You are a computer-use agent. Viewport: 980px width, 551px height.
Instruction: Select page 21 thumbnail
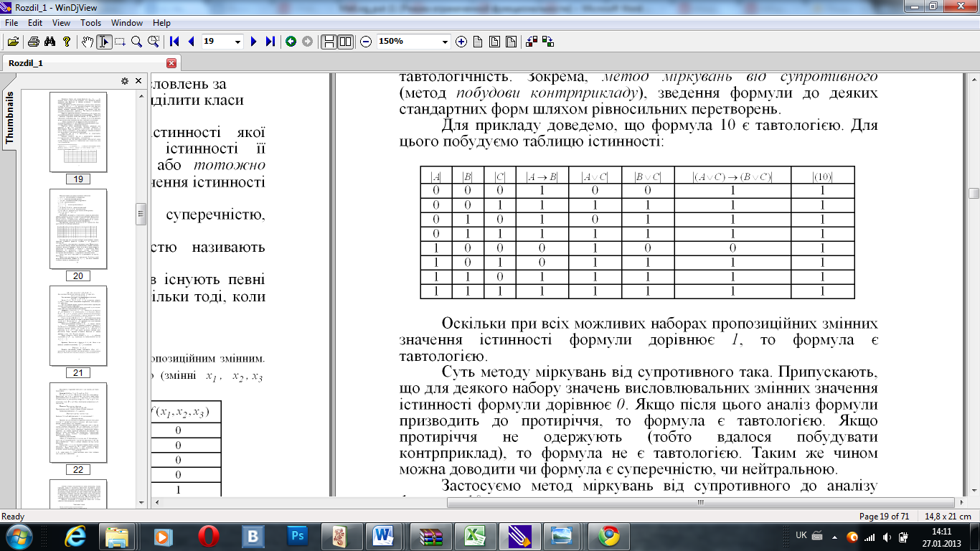78,326
